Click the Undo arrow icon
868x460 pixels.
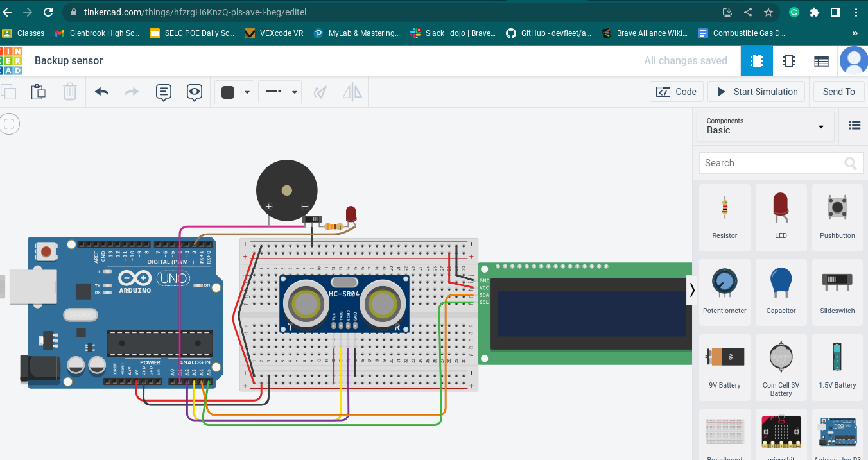click(x=101, y=92)
